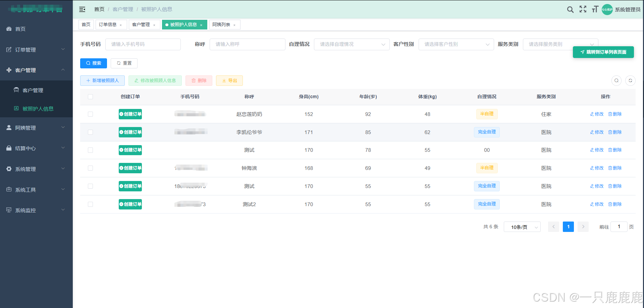Viewport: 644px width, 308px height.
Task: Click the 系统监控 monitor icon in sidebar
Action: tap(9, 210)
